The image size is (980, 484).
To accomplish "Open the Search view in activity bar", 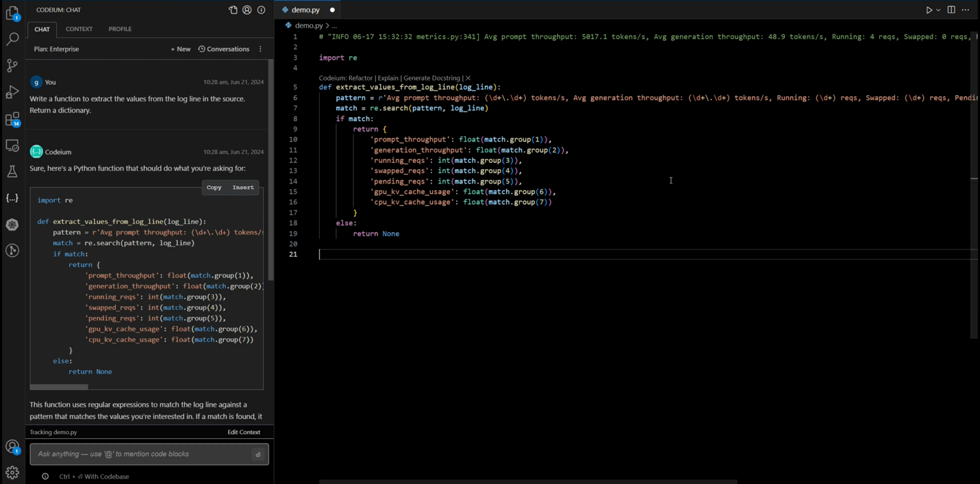I will [x=12, y=39].
